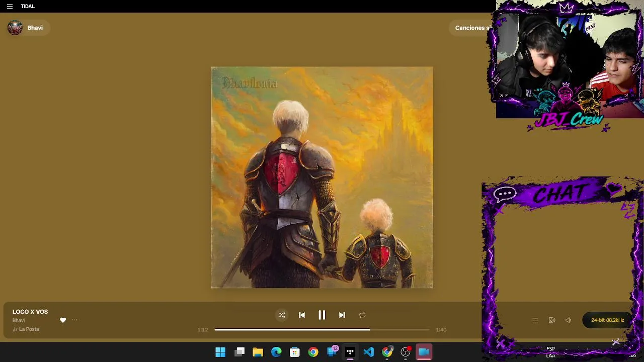
Task: Launch Microsoft Edge from the taskbar
Action: click(277, 352)
